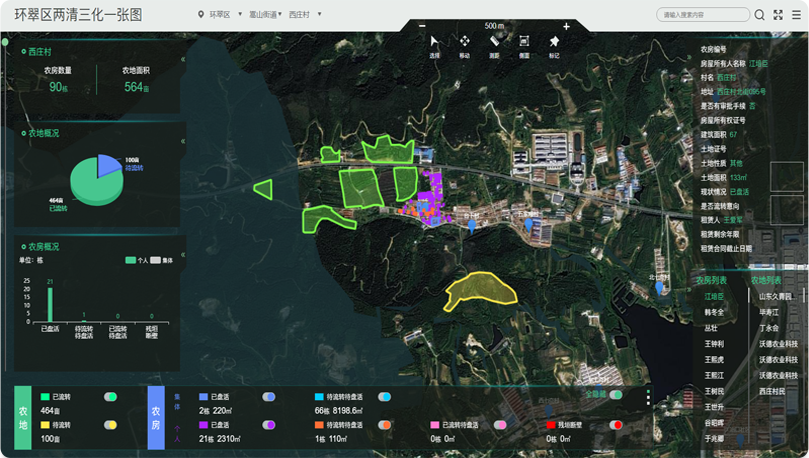Viewport: 809px width, 458px height.
Task: Select 王钟利 in the farmhouse list
Action: pyautogui.click(x=713, y=343)
